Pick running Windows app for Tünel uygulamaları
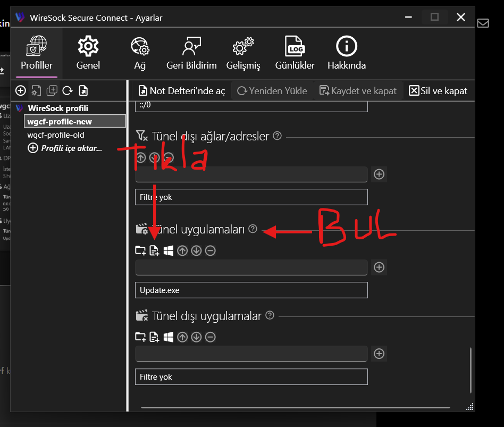Screen dimensions: 504x427 168,250
